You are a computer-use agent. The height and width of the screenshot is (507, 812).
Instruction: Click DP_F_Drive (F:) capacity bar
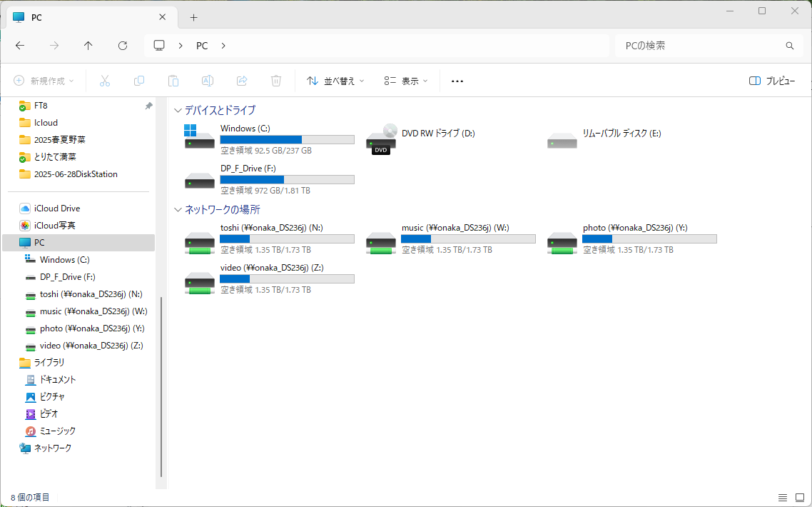[287, 179]
